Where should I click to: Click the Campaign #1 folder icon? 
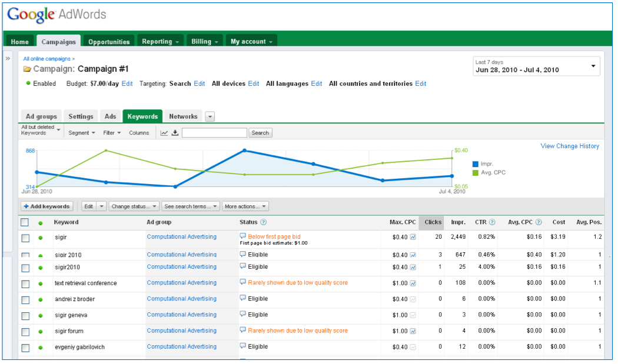pos(27,69)
